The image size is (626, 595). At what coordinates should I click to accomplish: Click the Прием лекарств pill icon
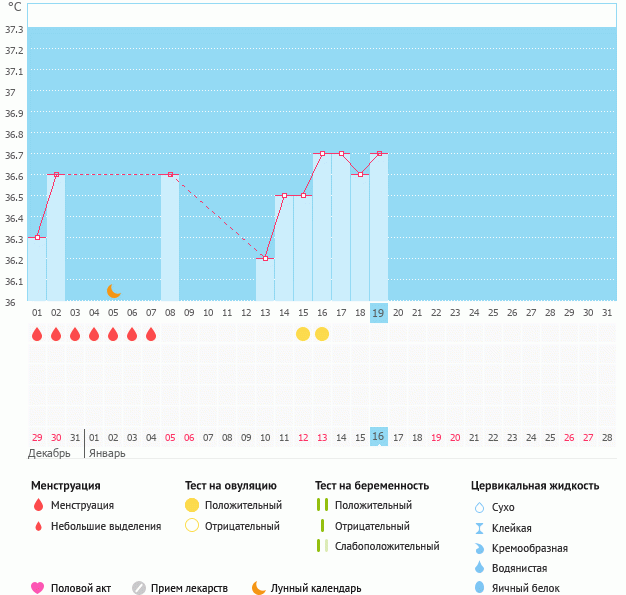139,588
